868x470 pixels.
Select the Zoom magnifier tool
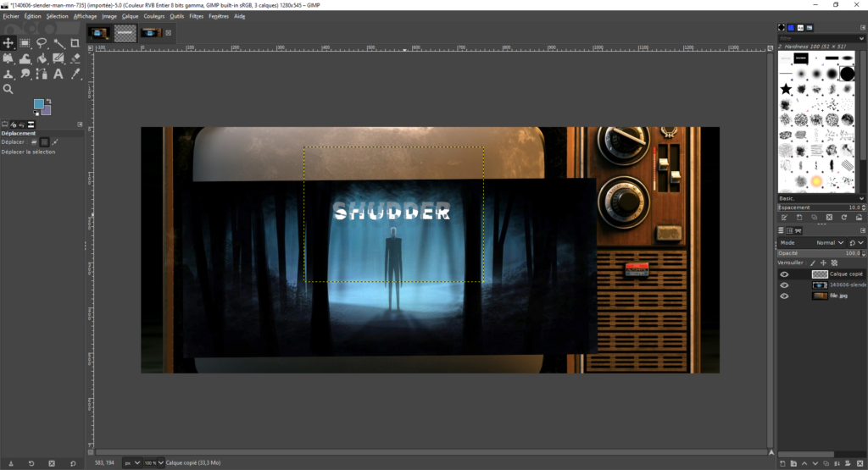pyautogui.click(x=8, y=89)
